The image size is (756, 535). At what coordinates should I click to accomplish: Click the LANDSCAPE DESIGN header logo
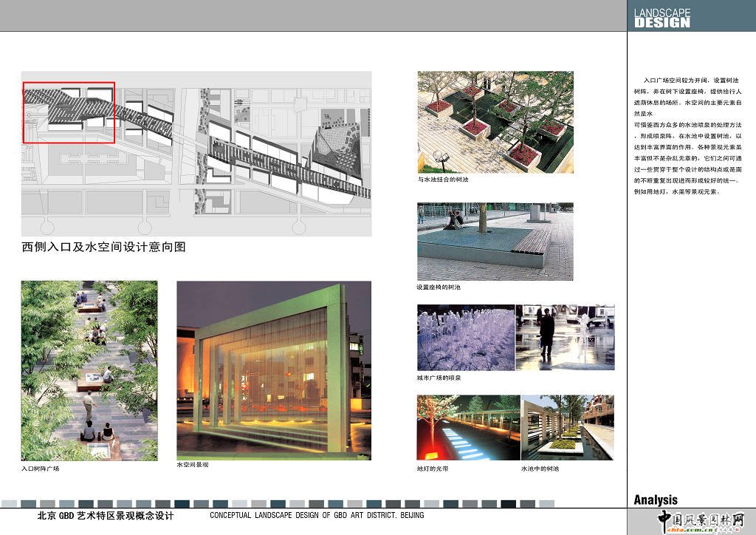coord(662,18)
